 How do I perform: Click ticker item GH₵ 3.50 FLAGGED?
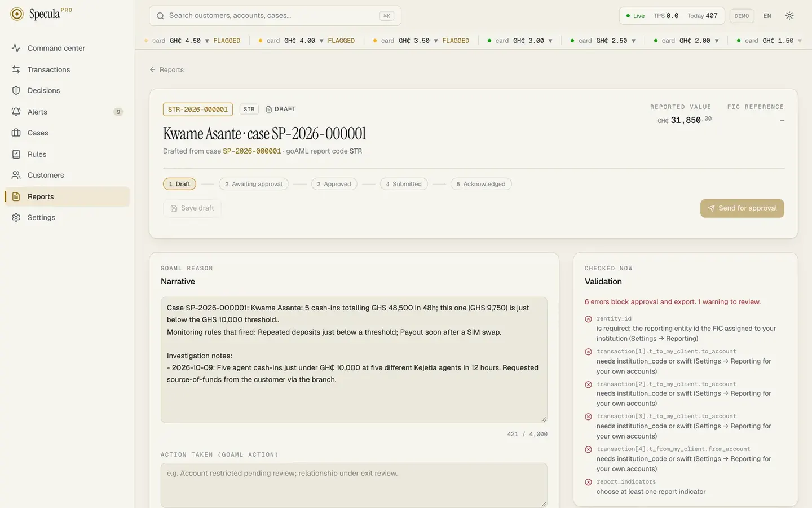[x=421, y=41]
